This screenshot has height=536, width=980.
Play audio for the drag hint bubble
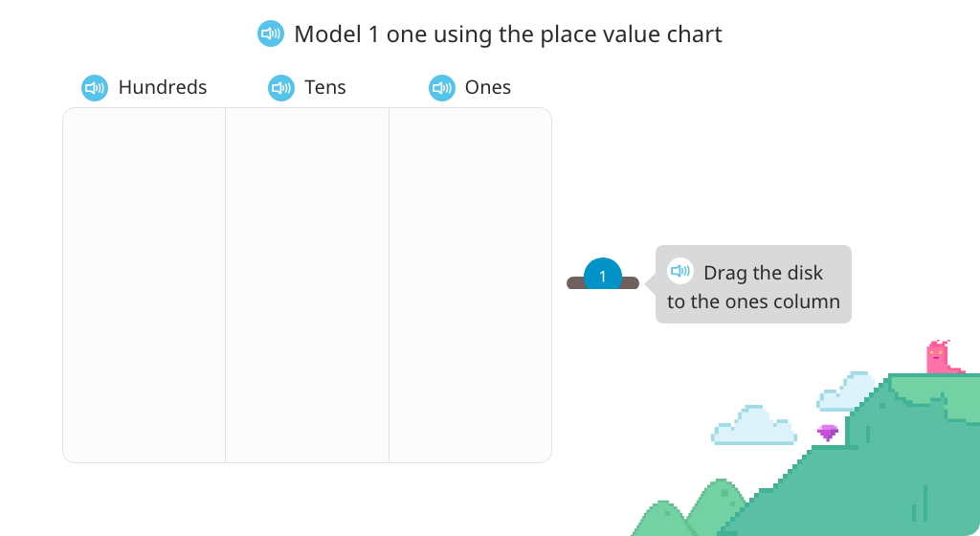(x=680, y=271)
